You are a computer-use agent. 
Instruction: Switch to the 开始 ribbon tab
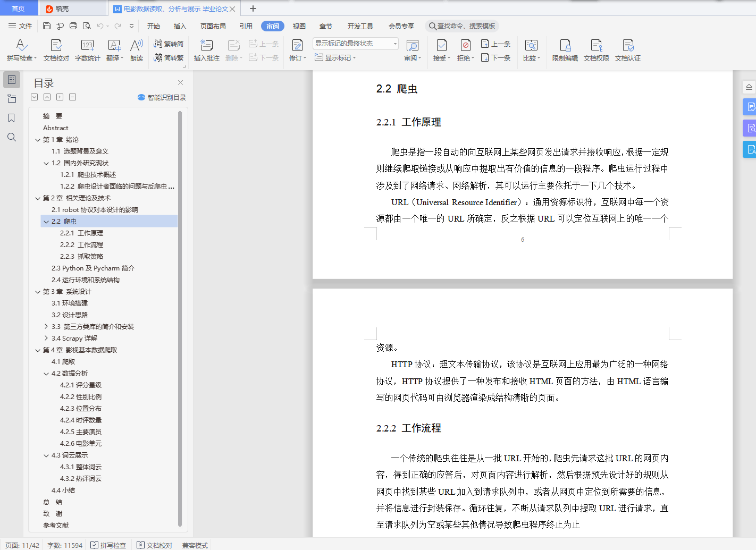click(154, 26)
